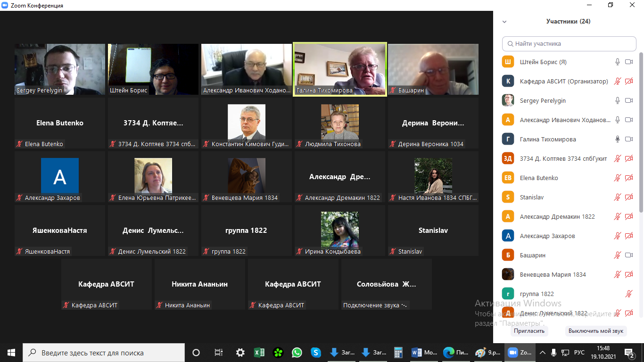Open Skype from the taskbar
Screen dimensions: 644x362
316,353
